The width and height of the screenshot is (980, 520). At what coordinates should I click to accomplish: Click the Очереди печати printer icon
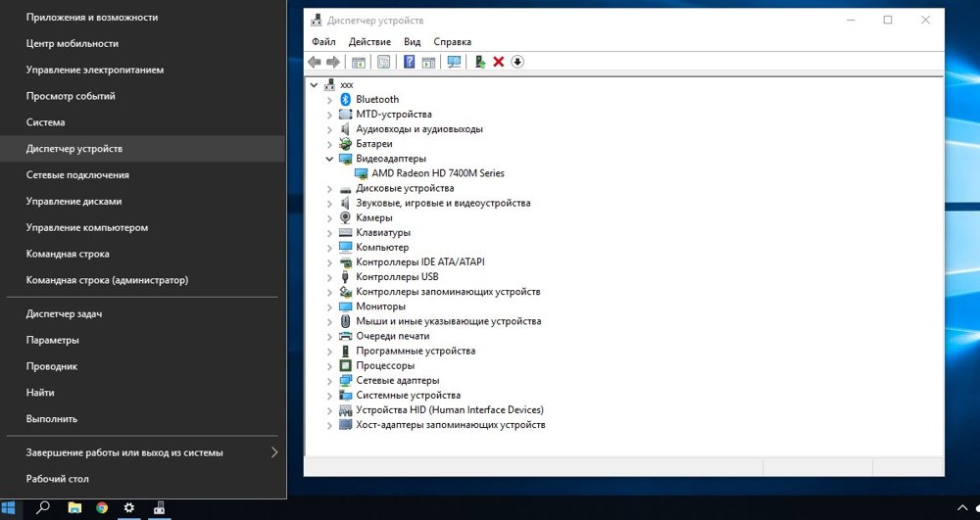[x=346, y=336]
